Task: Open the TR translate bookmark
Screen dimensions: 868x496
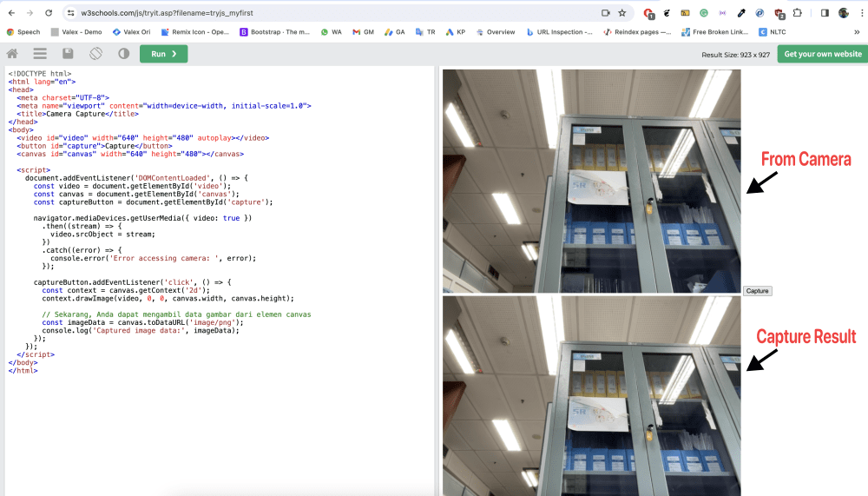Action: click(425, 32)
